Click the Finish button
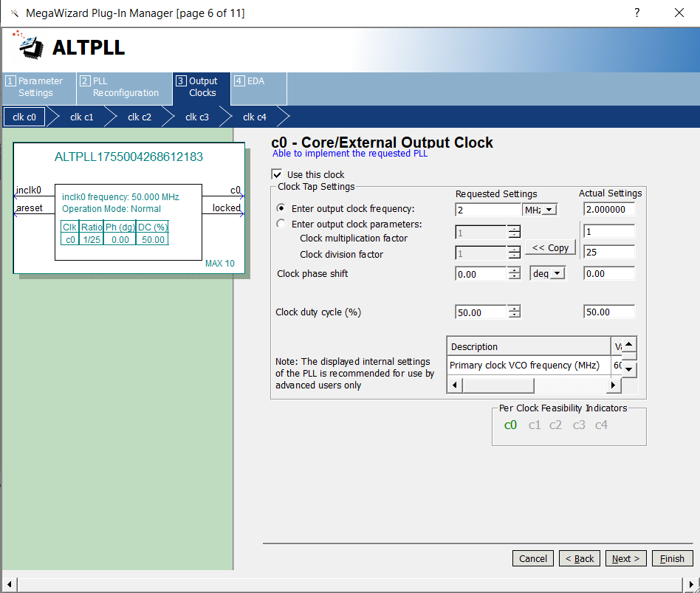The width and height of the screenshot is (700, 593). pyautogui.click(x=673, y=558)
